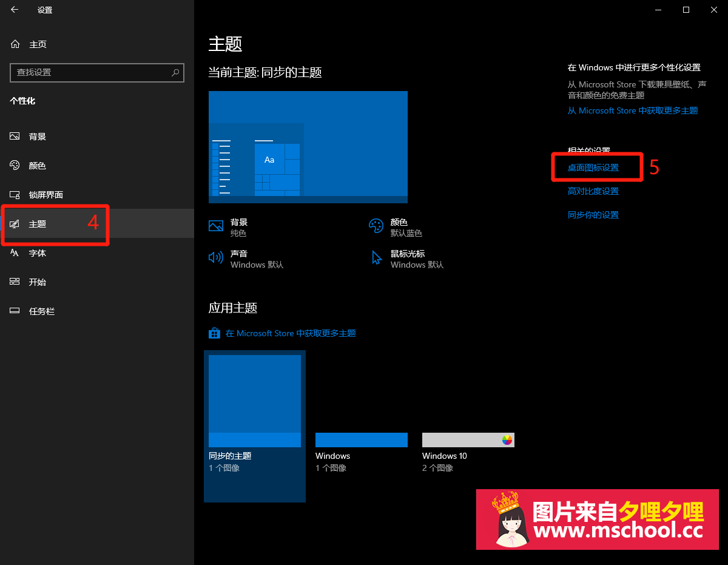The width and height of the screenshot is (728, 565).
Task: Close the Settings window
Action: [714, 10]
